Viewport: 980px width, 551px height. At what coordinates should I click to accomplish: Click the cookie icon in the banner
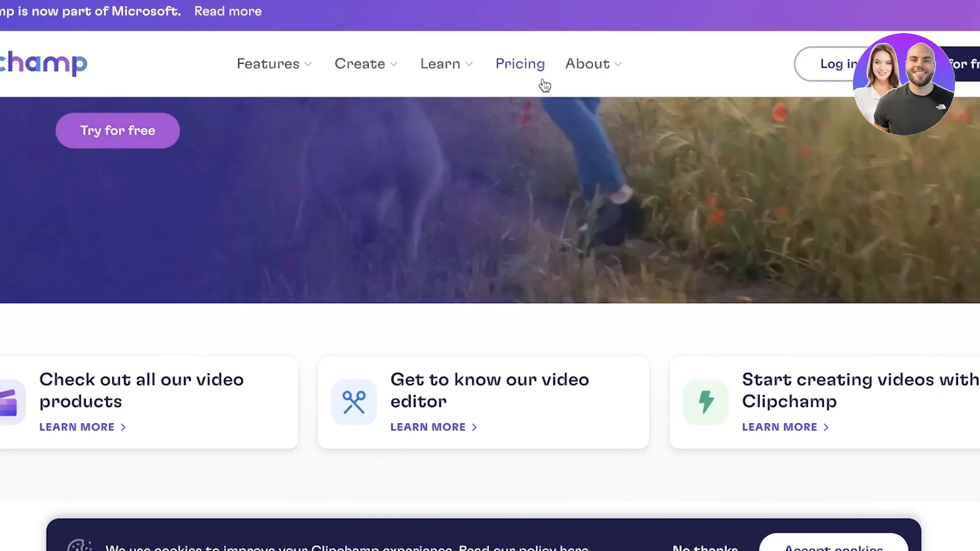[x=80, y=546]
